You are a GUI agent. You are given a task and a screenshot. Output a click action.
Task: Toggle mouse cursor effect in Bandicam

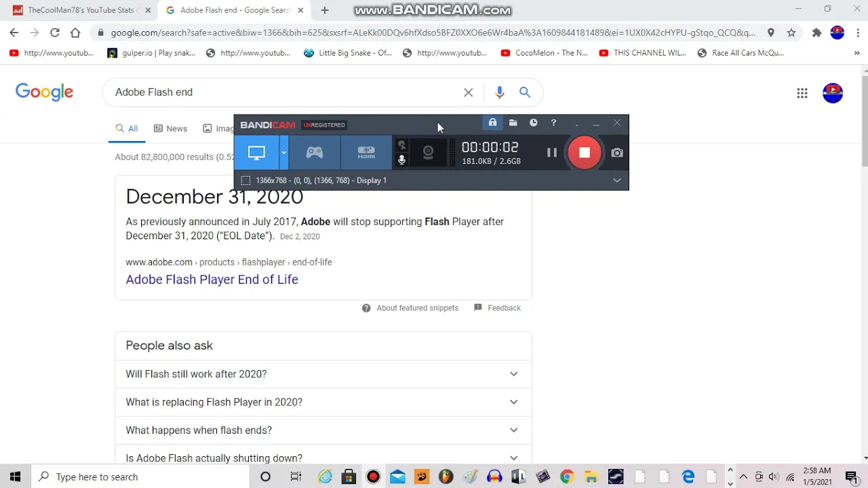pos(401,145)
